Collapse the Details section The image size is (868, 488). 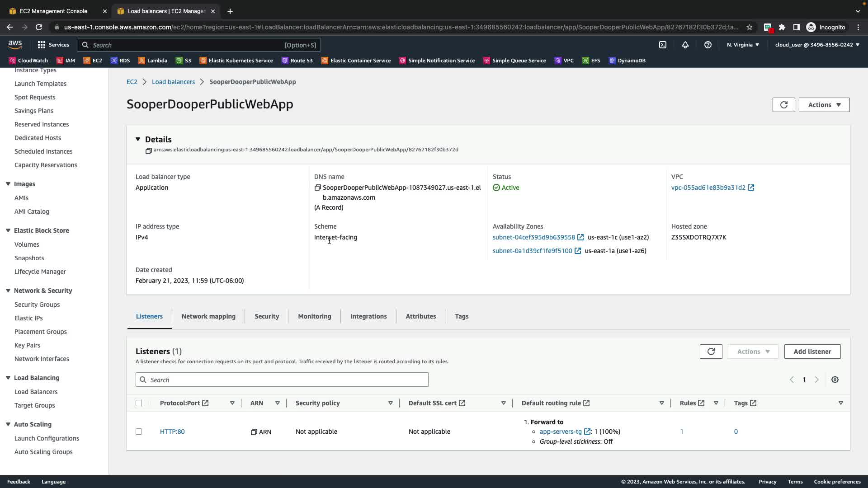coord(138,139)
